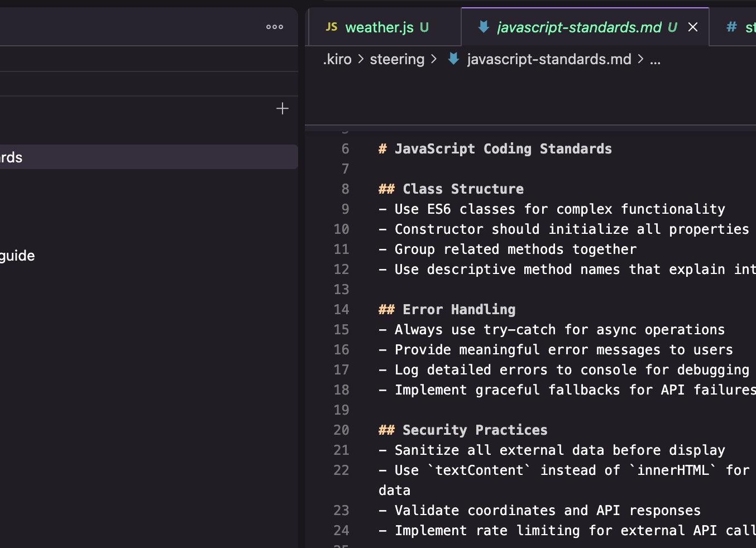
Task: Select the sidebar item ending in 'guide'
Action: click(18, 256)
